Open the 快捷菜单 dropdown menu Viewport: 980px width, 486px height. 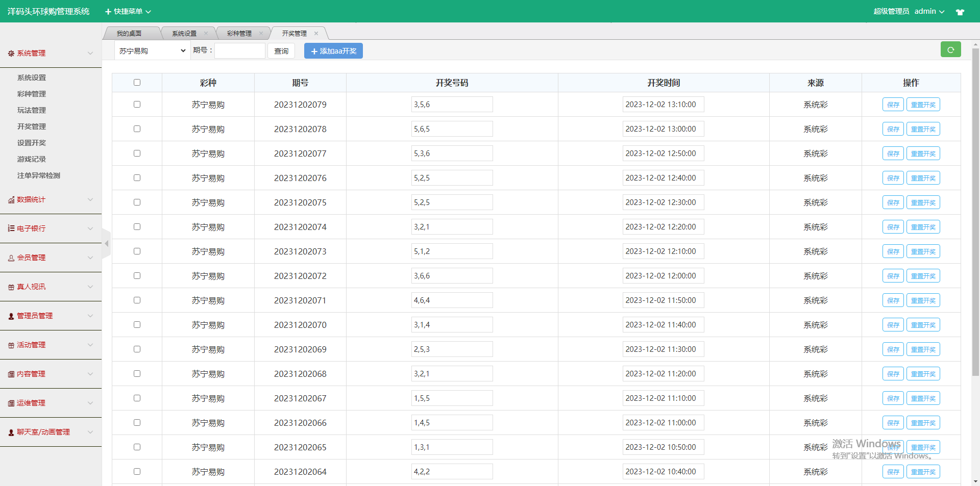point(128,11)
